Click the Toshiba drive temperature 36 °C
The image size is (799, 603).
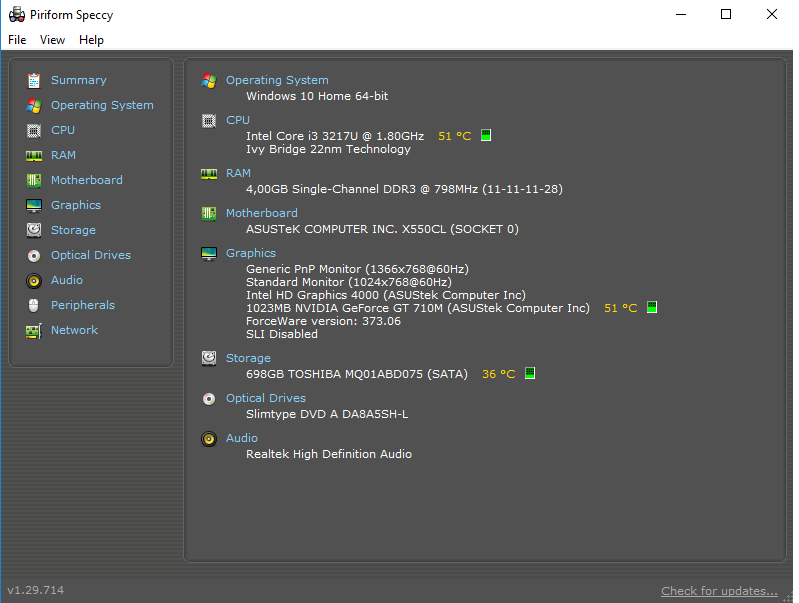[498, 374]
